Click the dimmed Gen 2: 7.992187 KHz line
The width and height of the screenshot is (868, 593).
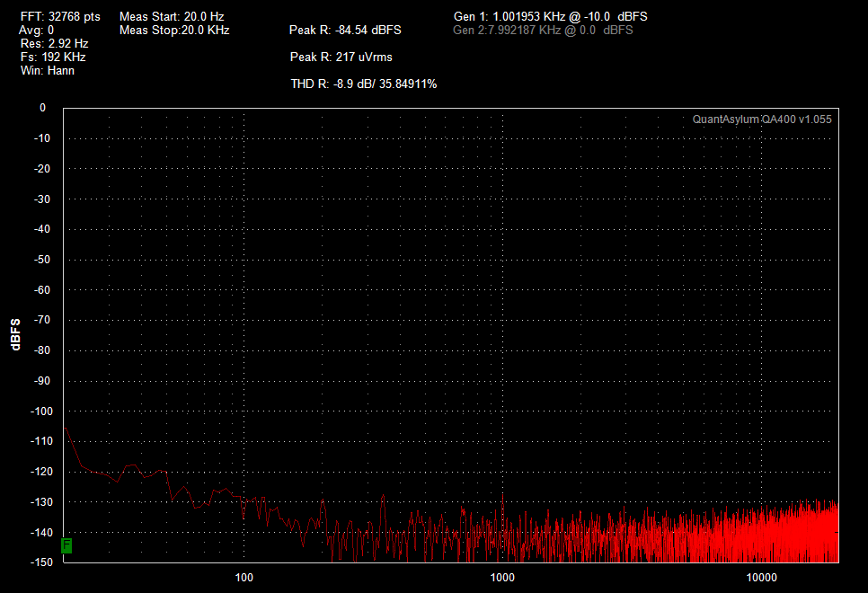pyautogui.click(x=543, y=30)
